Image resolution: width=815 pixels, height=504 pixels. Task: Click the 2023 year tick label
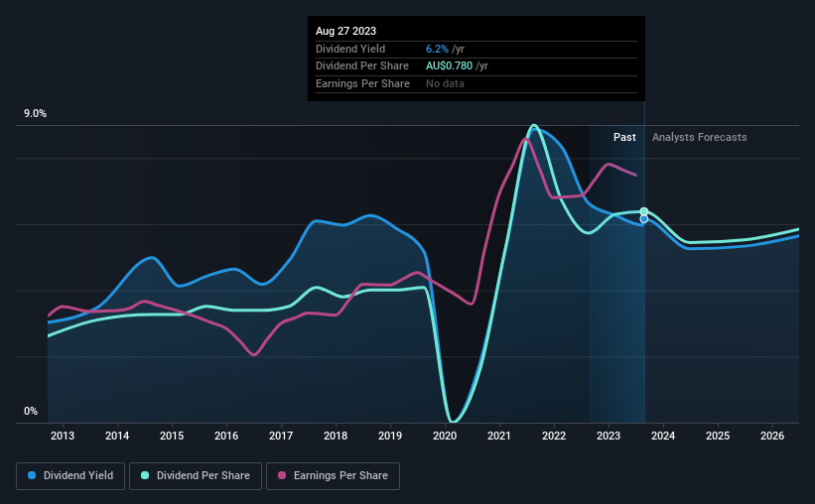[x=609, y=436]
